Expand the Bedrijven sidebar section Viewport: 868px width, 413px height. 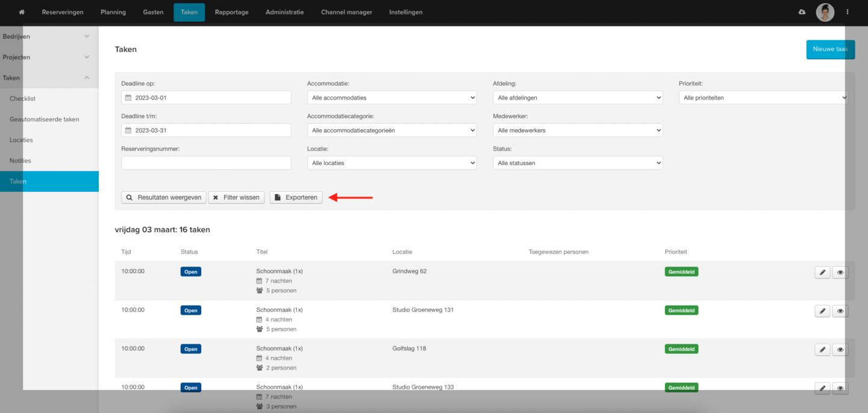click(48, 37)
